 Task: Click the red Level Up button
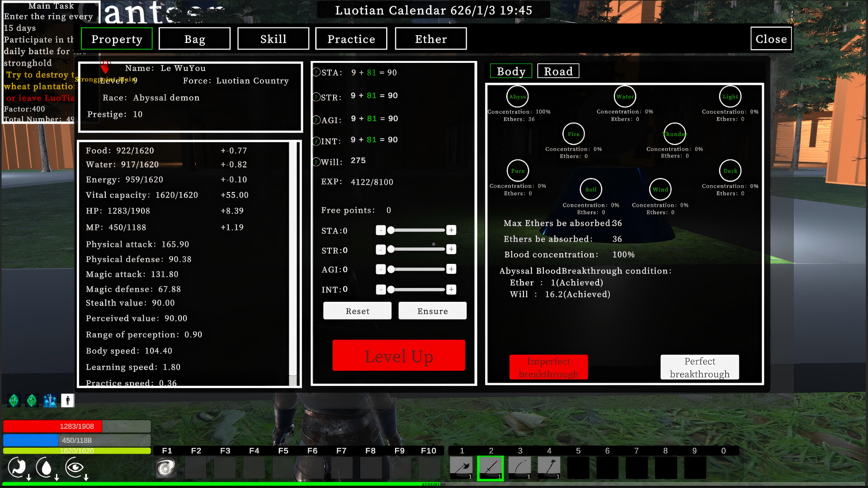point(399,356)
